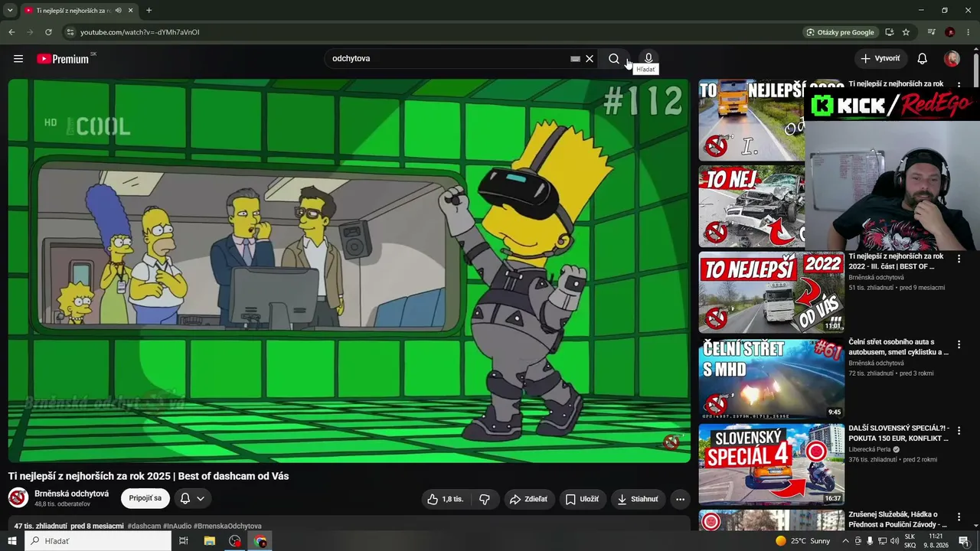This screenshot has height=551, width=980.
Task: Open Chrome profile avatar
Action: (x=950, y=32)
